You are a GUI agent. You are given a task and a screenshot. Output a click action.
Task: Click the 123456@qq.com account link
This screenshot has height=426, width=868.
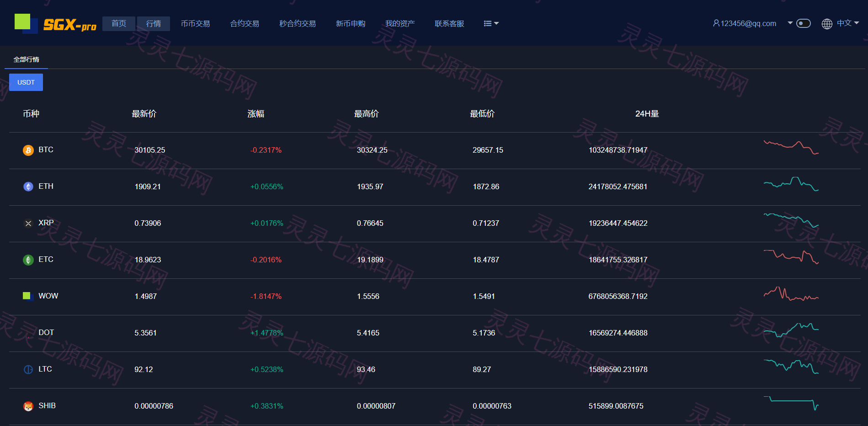[x=748, y=23]
